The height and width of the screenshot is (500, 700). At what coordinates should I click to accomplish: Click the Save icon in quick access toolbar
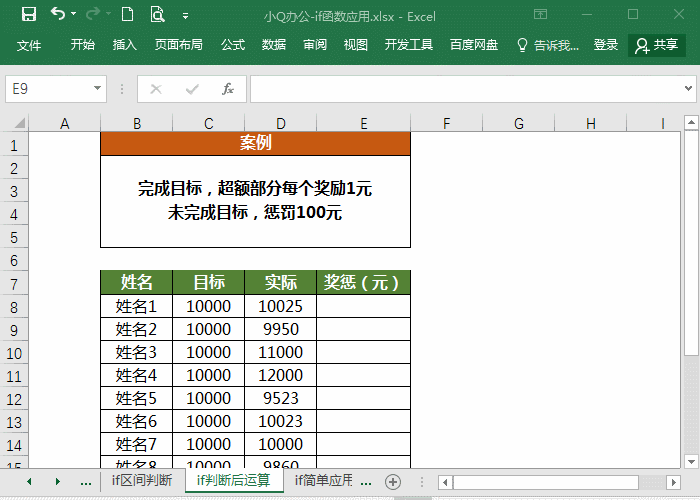click(x=28, y=15)
